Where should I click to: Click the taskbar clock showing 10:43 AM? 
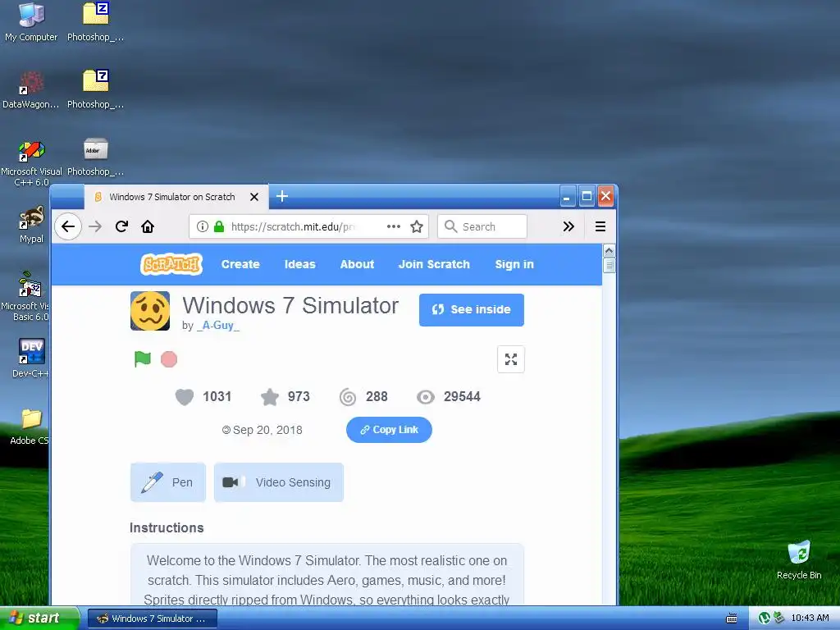pyautogui.click(x=810, y=618)
